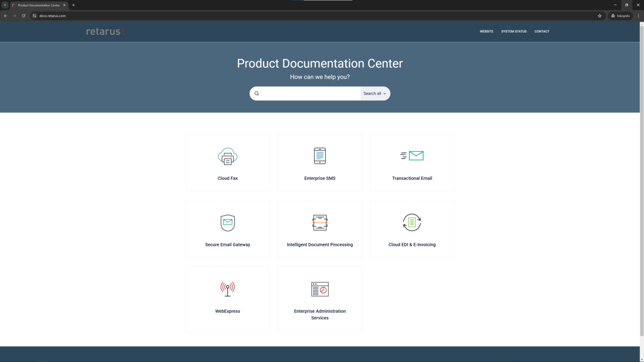Screen dimensions: 644x362
Task: Click the retarus logo
Action: [105, 31]
